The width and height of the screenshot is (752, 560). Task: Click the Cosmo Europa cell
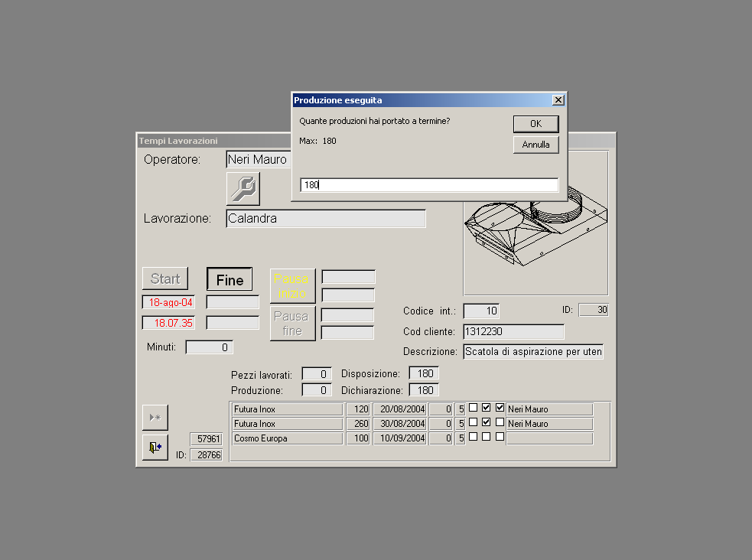pyautogui.click(x=288, y=438)
